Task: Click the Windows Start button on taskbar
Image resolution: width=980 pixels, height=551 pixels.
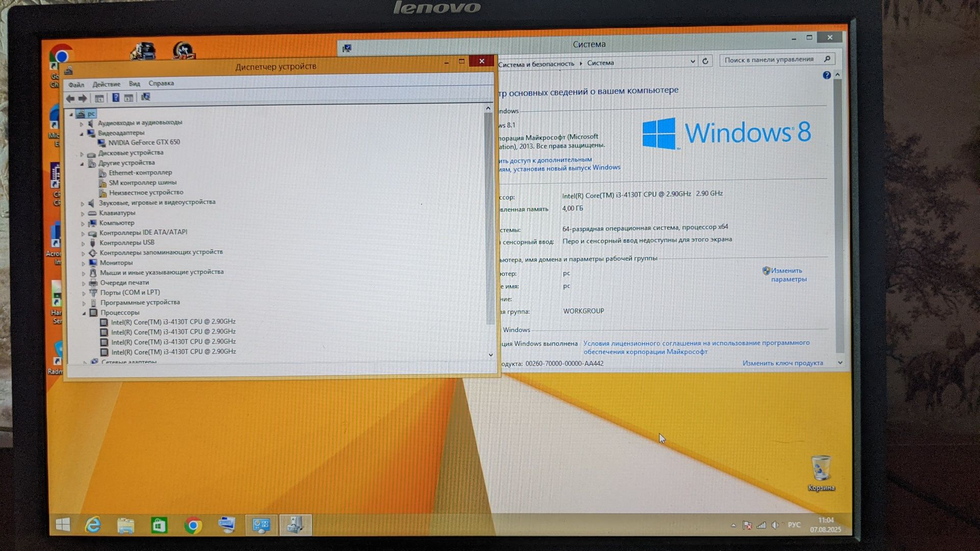Action: point(63,524)
